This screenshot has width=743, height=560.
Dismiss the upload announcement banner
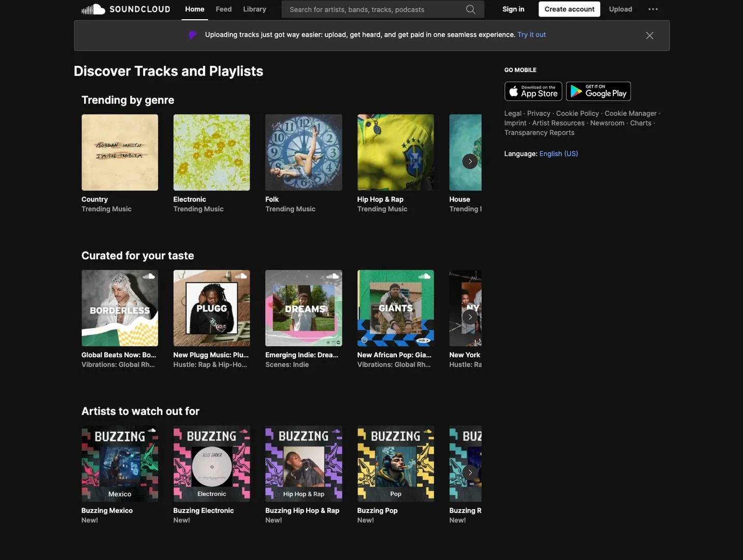[x=649, y=35]
